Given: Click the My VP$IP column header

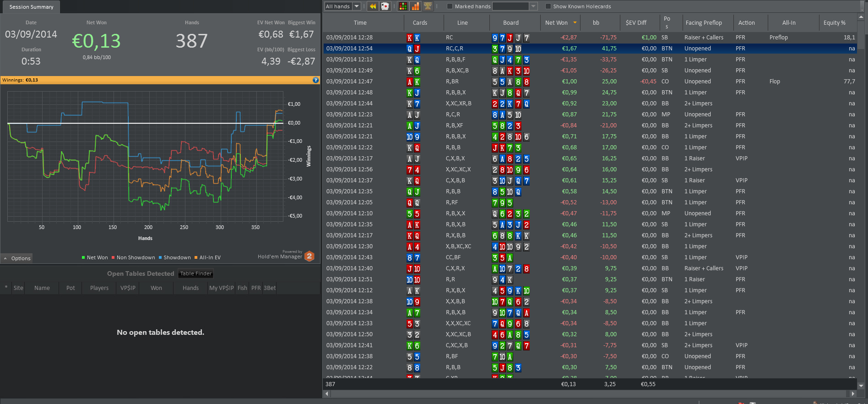Looking at the screenshot, I should [x=222, y=288].
